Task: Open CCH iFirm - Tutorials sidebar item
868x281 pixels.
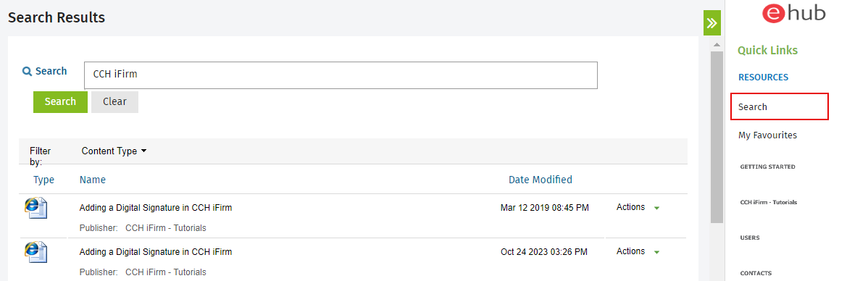Action: click(768, 202)
